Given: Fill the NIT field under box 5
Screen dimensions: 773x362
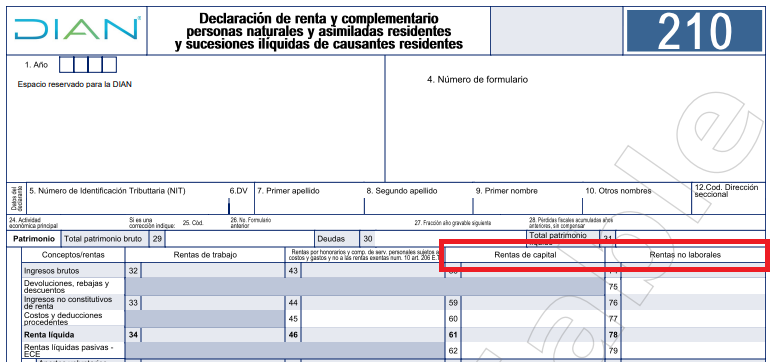Looking at the screenshot, I should [x=127, y=205].
